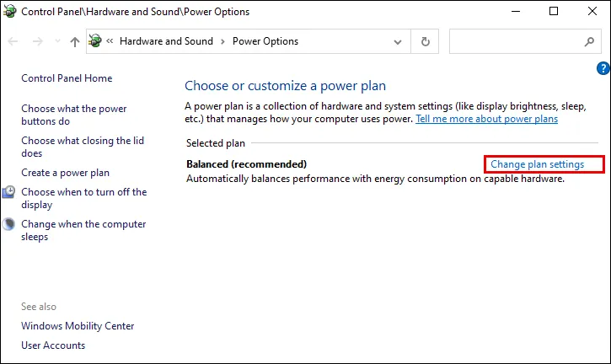Screen dimensions: 611x364
Task: Expand the address bar history dropdown
Action: point(398,41)
